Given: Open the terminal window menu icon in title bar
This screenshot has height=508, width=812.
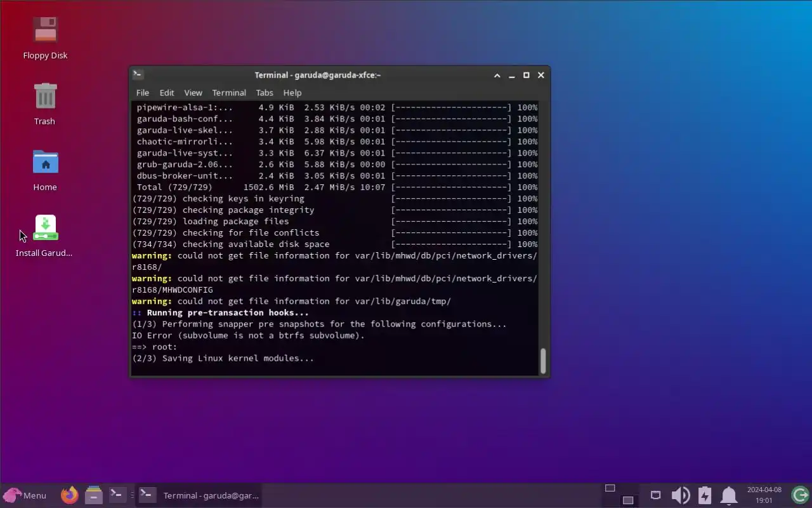Looking at the screenshot, I should pyautogui.click(x=138, y=74).
